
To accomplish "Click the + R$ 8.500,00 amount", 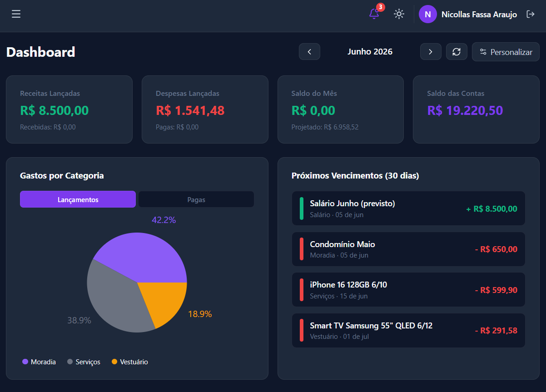I will 491,209.
